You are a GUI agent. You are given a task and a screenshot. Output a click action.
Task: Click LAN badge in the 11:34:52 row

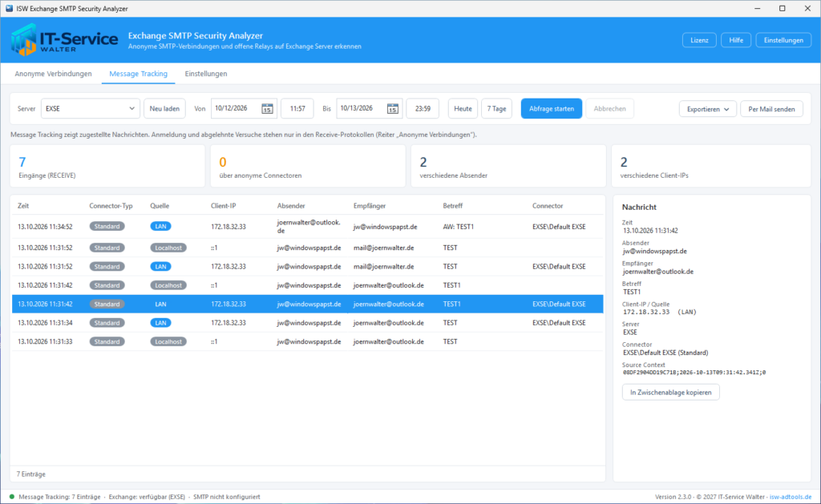pyautogui.click(x=160, y=227)
